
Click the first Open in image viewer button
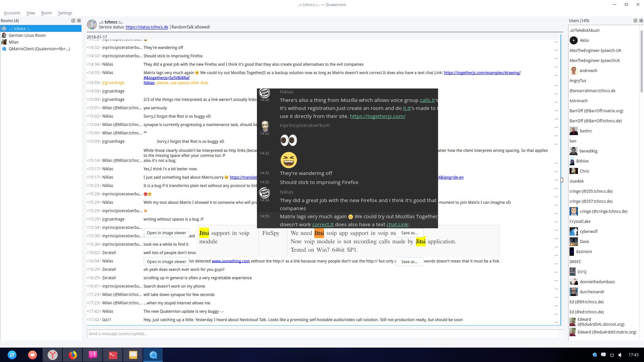coord(166,233)
